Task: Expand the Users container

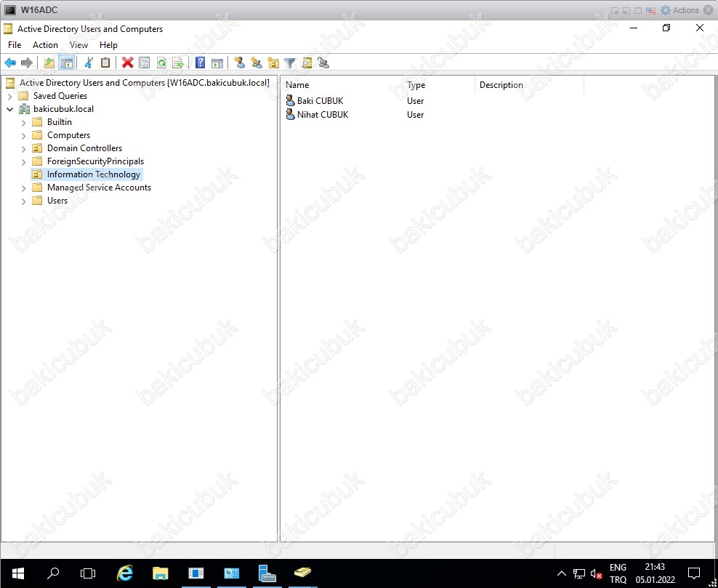Action: click(x=24, y=201)
